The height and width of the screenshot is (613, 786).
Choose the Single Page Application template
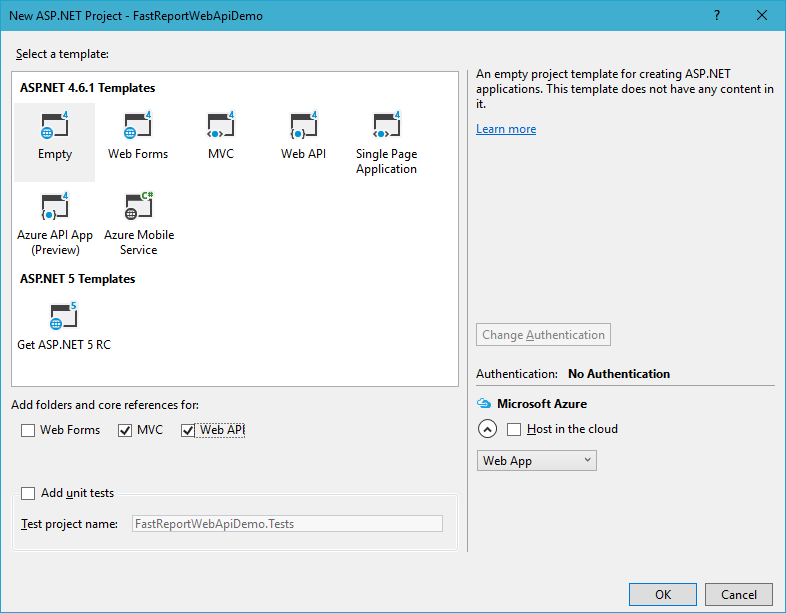(386, 142)
